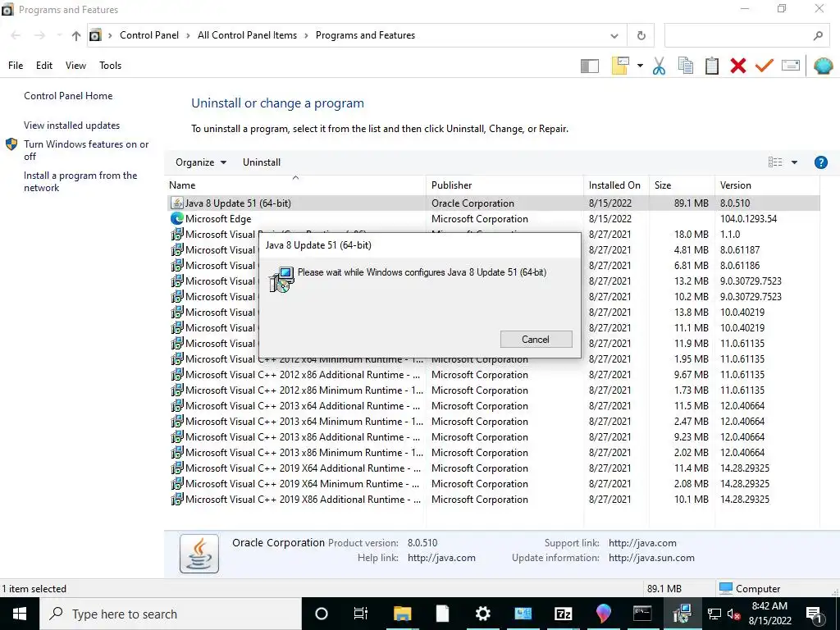The width and height of the screenshot is (840, 630).
Task: Click the Cortana circle icon
Action: click(x=321, y=614)
